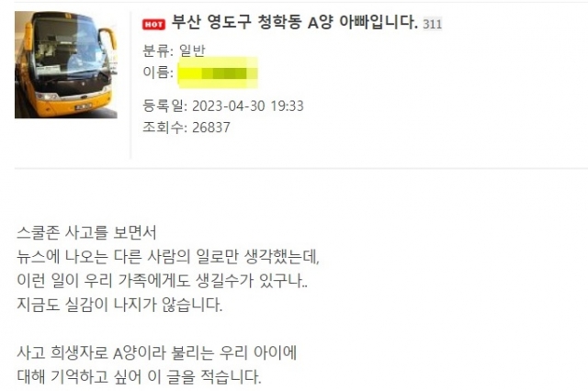The width and height of the screenshot is (588, 391).
Task: Click the line starting 이런 일이 우리
Action: coord(163,281)
